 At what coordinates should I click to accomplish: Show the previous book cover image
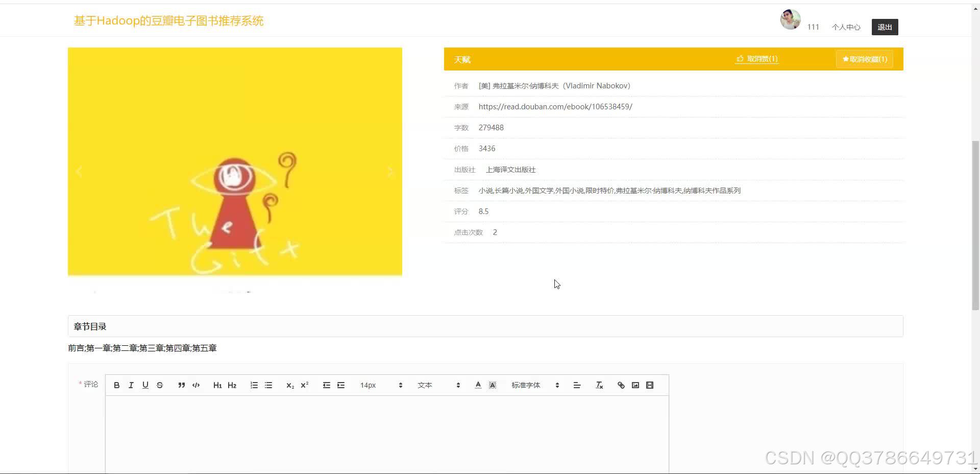(79, 172)
